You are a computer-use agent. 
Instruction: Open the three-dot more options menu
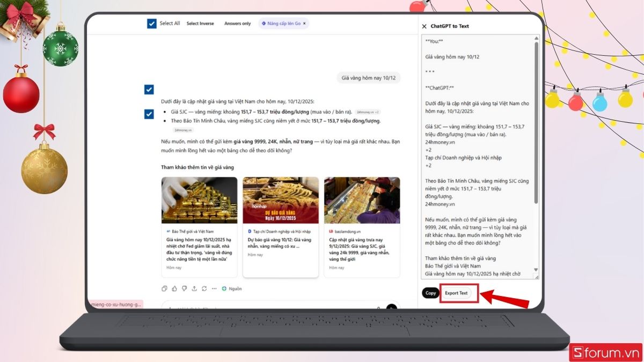[x=214, y=289]
